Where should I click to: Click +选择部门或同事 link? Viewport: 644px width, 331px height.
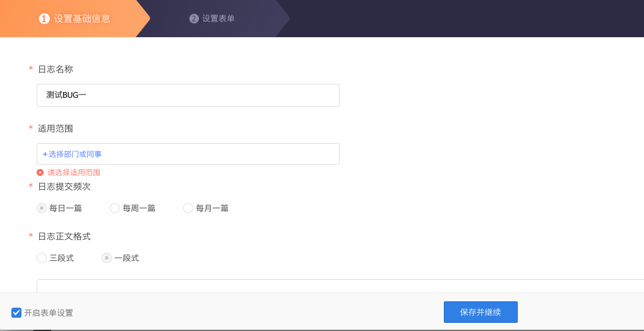click(x=72, y=154)
